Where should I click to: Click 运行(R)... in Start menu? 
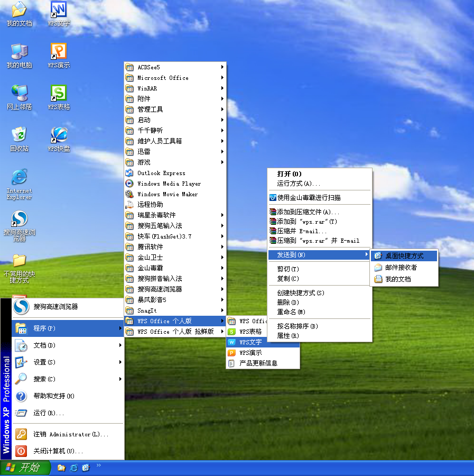pyautogui.click(x=68, y=413)
